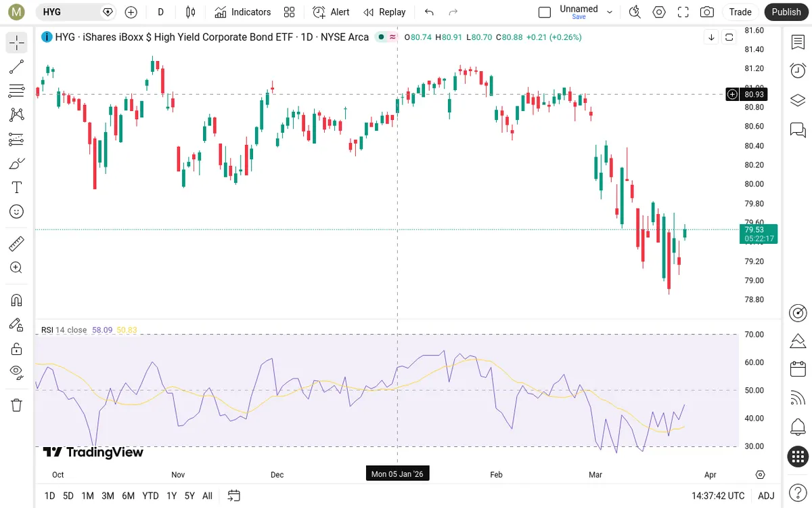Choose the chart layout setup
Image resolution: width=812 pixels, height=508 pixels.
click(x=545, y=12)
